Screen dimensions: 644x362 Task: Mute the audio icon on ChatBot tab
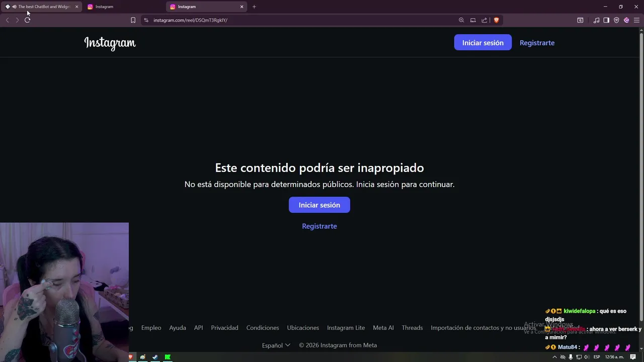pos(14,7)
